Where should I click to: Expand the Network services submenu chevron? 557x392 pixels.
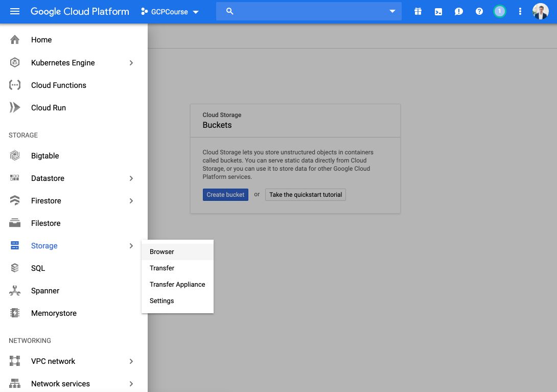pyautogui.click(x=131, y=384)
